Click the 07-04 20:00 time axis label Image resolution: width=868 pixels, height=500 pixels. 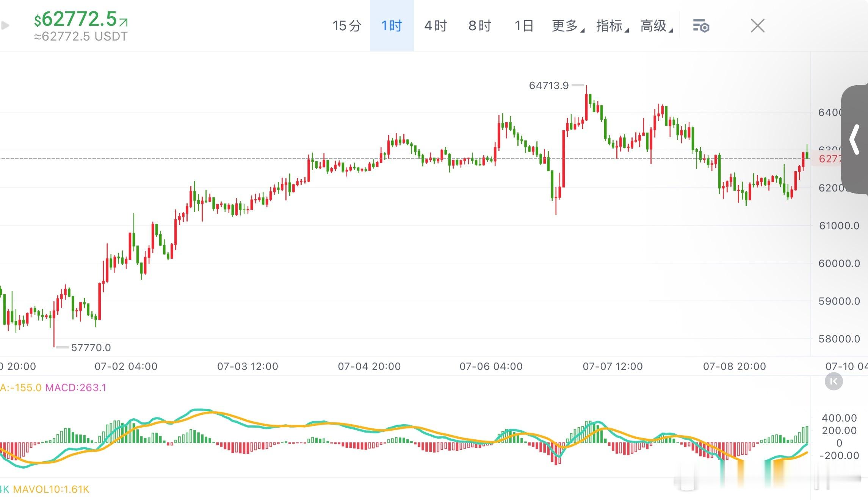tap(369, 366)
